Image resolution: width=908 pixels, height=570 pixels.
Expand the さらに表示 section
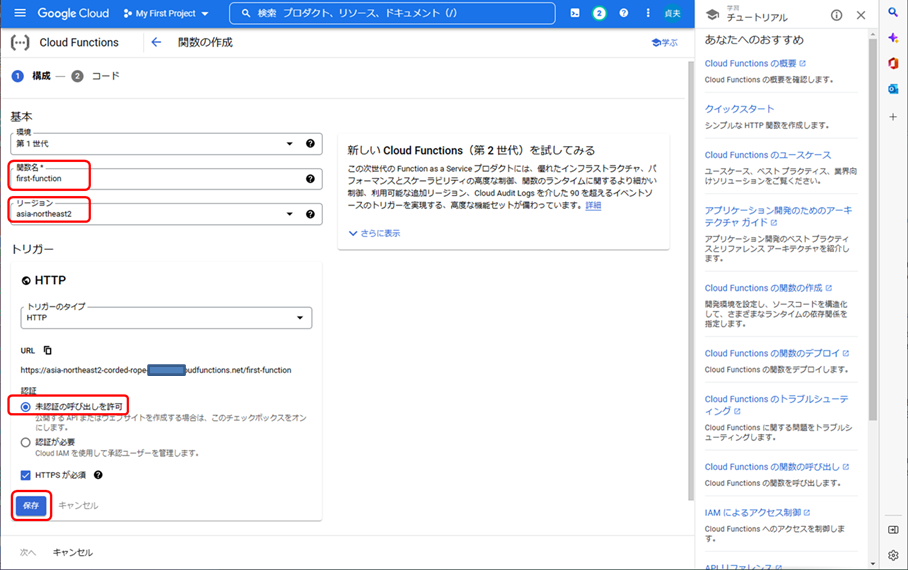(x=375, y=233)
